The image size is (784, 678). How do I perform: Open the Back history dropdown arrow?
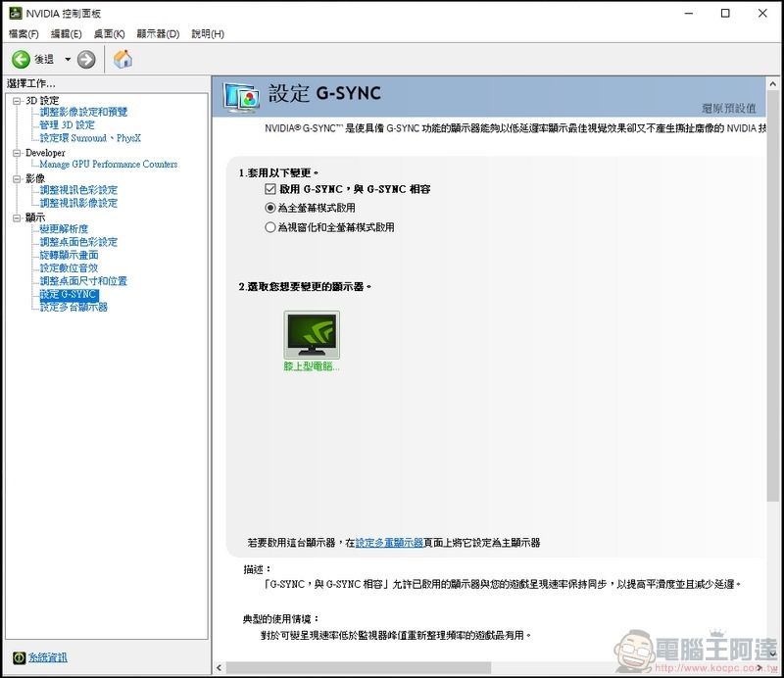click(68, 60)
